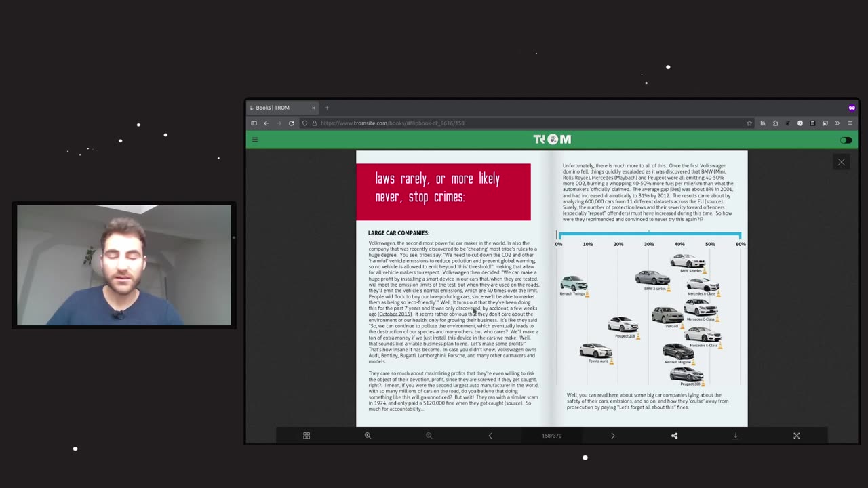Click the Renault Megane car image
Image resolution: width=868 pixels, height=488 pixels.
[x=678, y=351]
